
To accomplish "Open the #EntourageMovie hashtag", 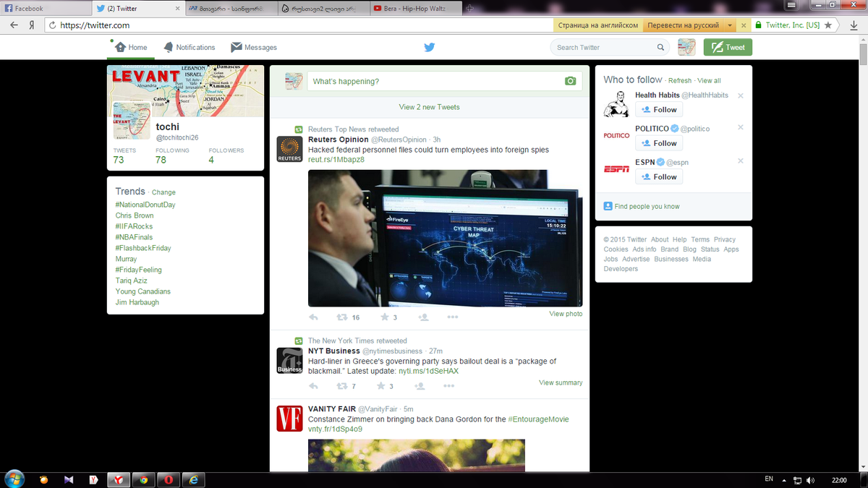I will pyautogui.click(x=538, y=419).
